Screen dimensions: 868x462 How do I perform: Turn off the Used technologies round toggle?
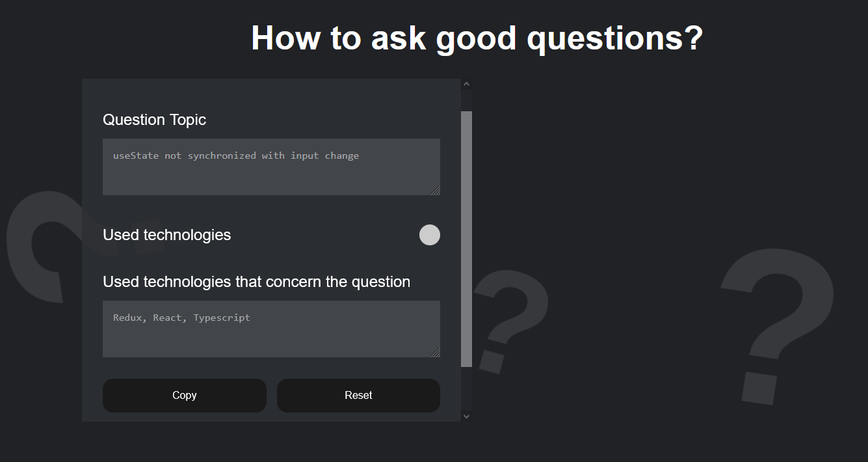pos(429,235)
